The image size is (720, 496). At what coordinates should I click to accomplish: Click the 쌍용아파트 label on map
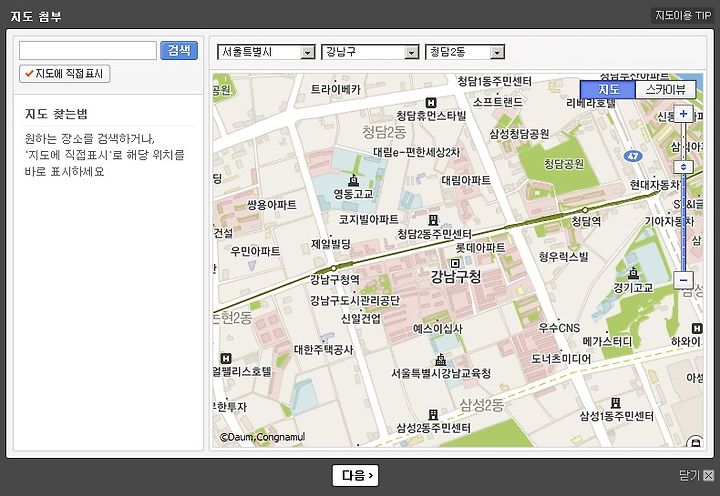tap(271, 204)
